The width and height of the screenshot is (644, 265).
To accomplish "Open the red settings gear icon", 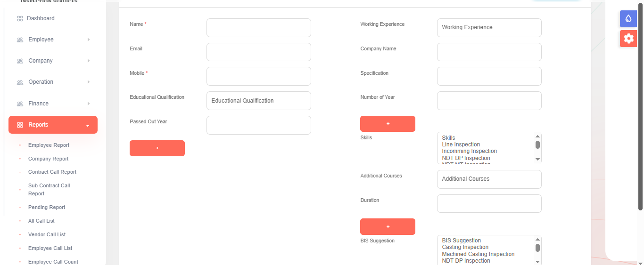I will pos(628,39).
